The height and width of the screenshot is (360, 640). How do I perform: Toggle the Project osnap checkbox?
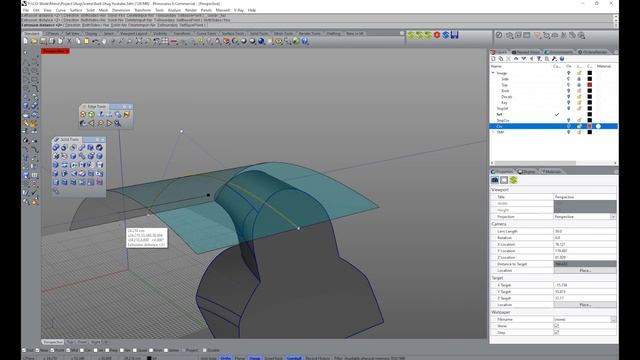click(x=184, y=350)
